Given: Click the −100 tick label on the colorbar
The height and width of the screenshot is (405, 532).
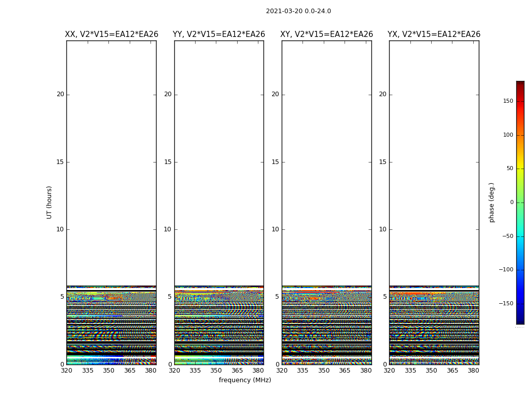Looking at the screenshot, I should click(x=505, y=270).
